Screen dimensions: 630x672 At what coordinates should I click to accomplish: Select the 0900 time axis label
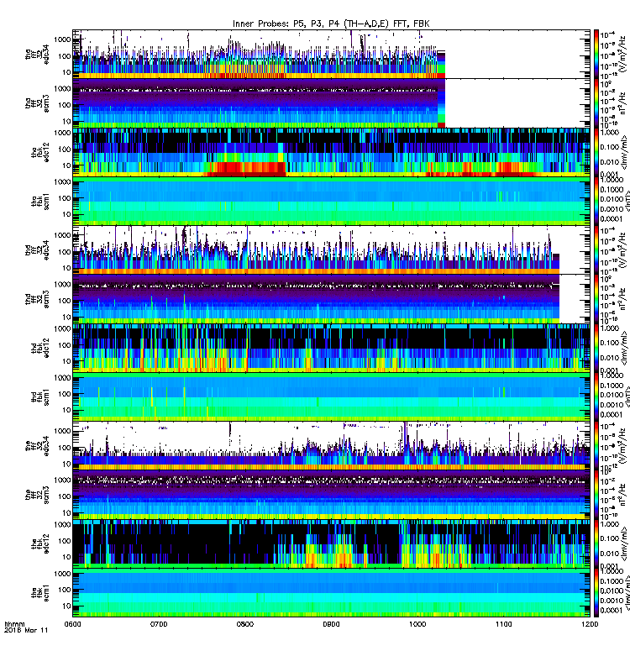(331, 624)
